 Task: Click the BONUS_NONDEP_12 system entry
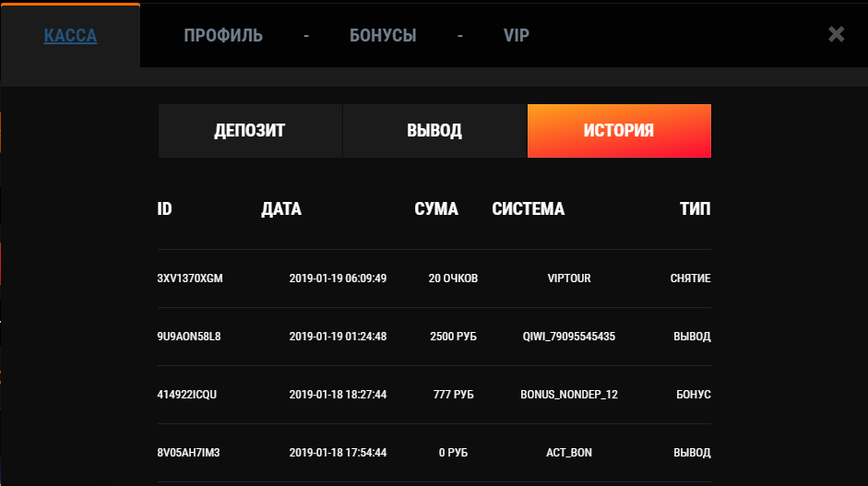(x=569, y=395)
